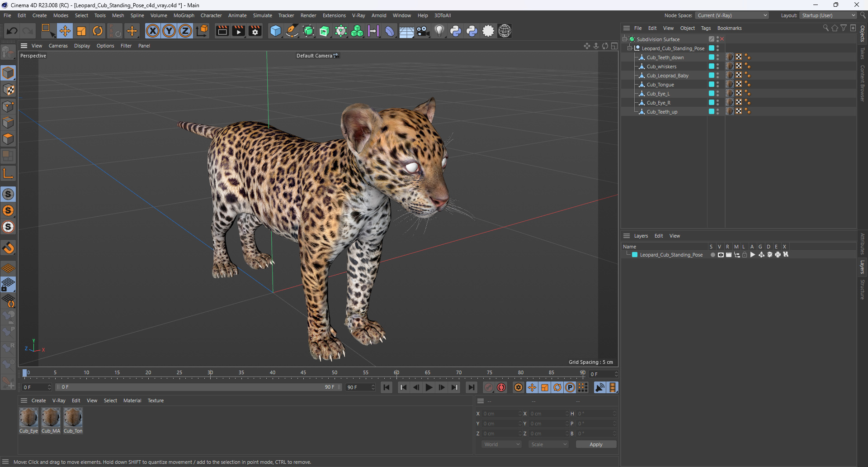Image resolution: width=868 pixels, height=467 pixels.
Task: Open Cameras viewport menu
Action: pos(58,46)
